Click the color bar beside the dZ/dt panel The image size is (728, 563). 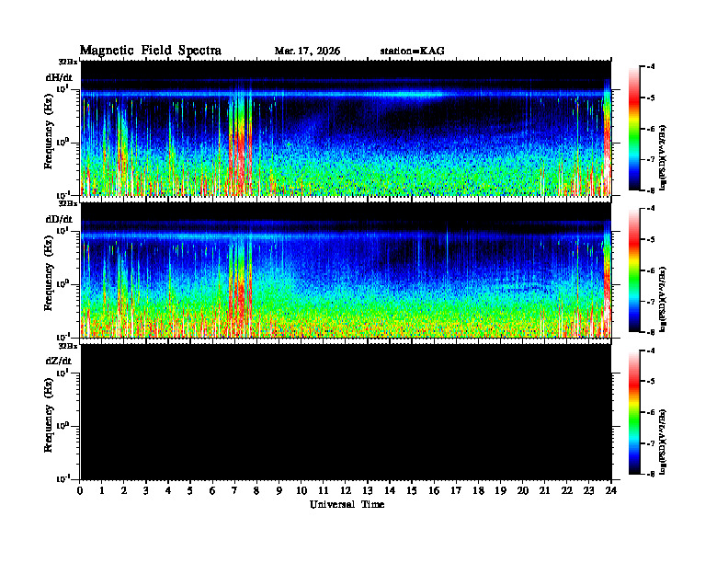pos(633,412)
